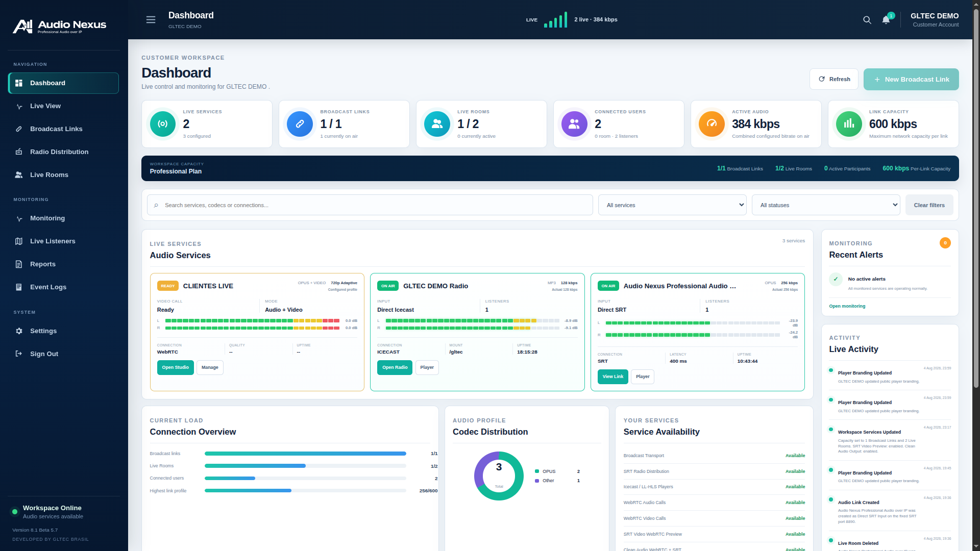Click the SRT Radio Distribution availability row
The height and width of the screenshot is (551, 980).
[x=714, y=471]
